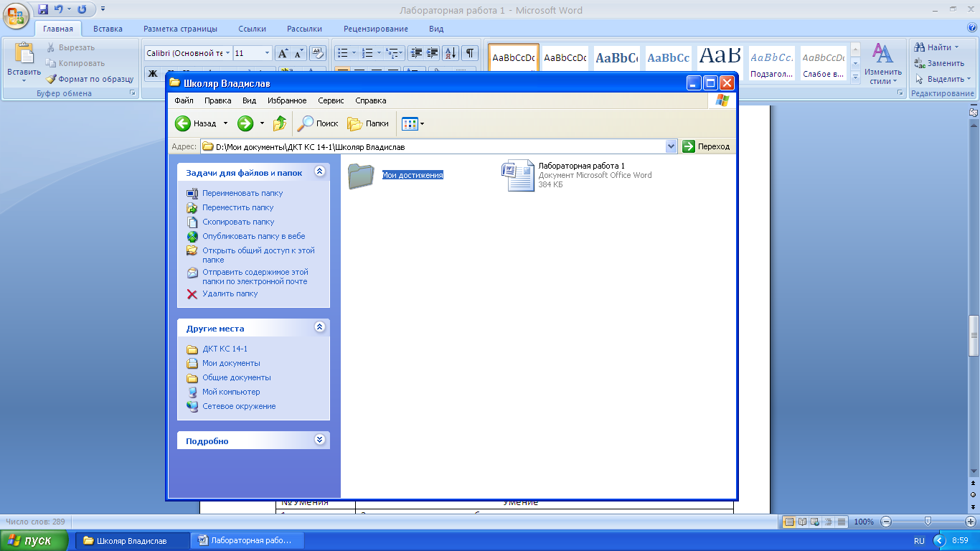Viewport: 980px width, 551px height.
Task: Undo the last action in Word
Action: tap(58, 10)
